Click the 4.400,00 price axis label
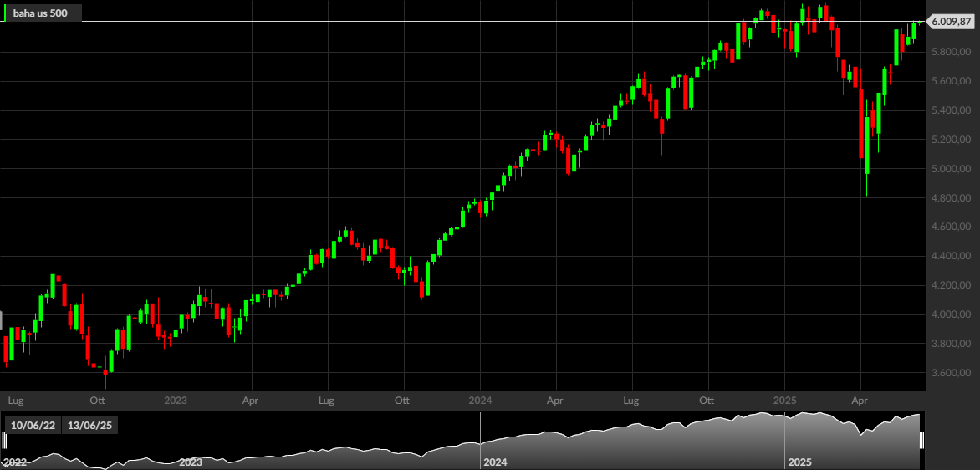The image size is (980, 470). [x=951, y=256]
